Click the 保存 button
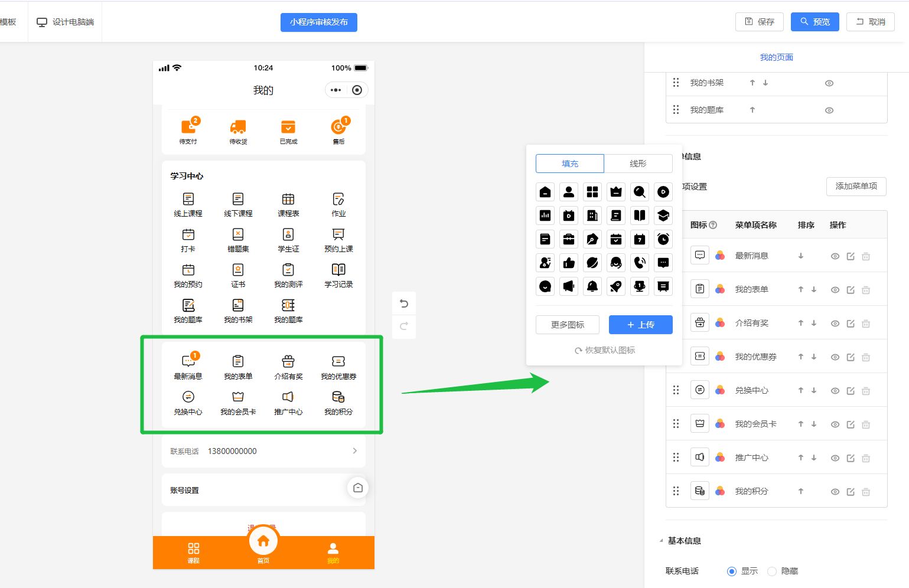Viewport: 909px width, 588px height. (760, 22)
